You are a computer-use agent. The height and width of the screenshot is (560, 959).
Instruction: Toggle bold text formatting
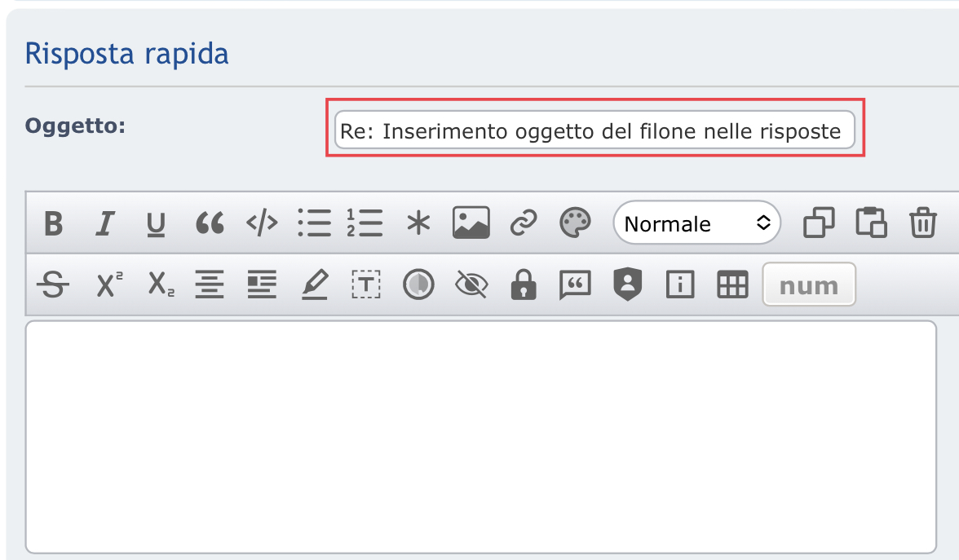(x=54, y=223)
